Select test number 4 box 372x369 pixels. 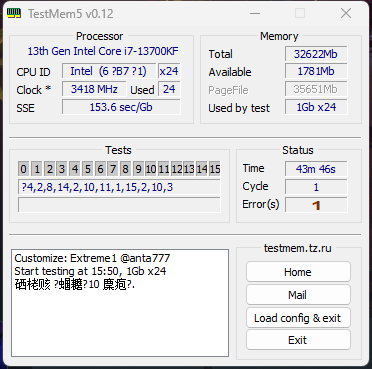[75, 169]
